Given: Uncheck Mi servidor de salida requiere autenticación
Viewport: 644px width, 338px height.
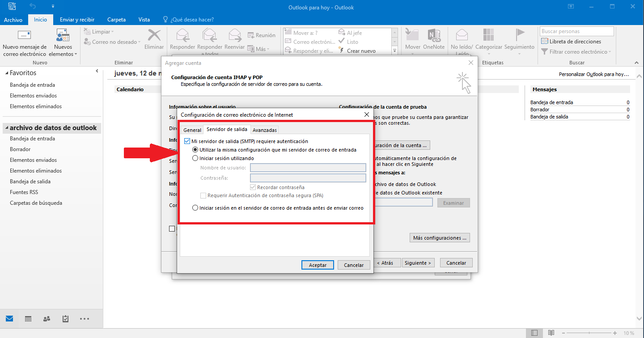Looking at the screenshot, I should [x=187, y=141].
